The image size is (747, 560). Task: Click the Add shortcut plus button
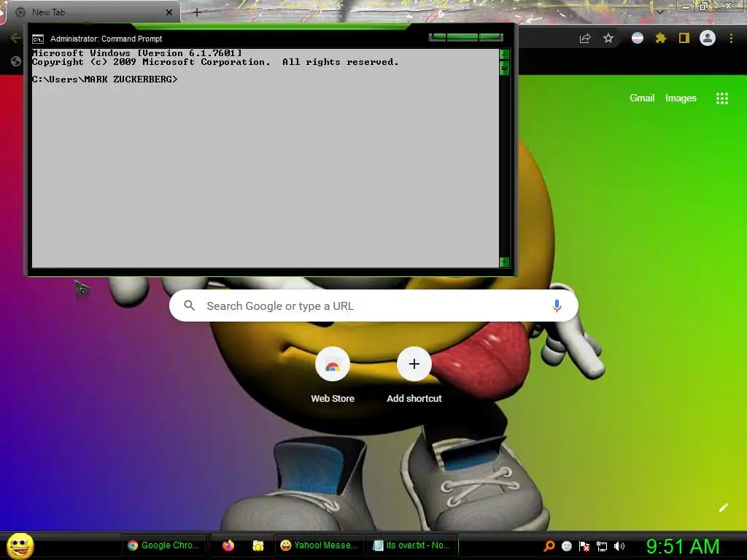coord(414,365)
